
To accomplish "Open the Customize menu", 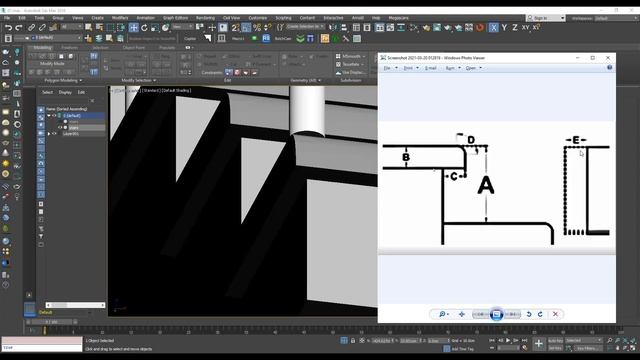I will point(258,18).
